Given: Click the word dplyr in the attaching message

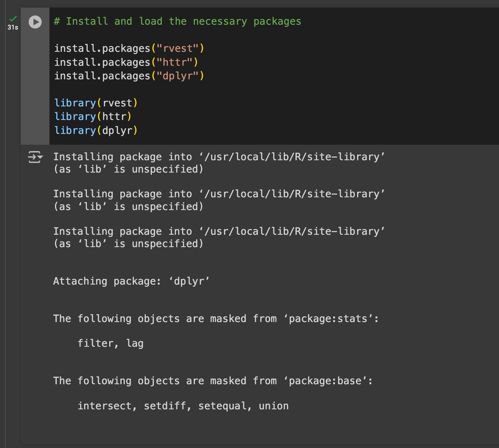Looking at the screenshot, I should [x=189, y=281].
